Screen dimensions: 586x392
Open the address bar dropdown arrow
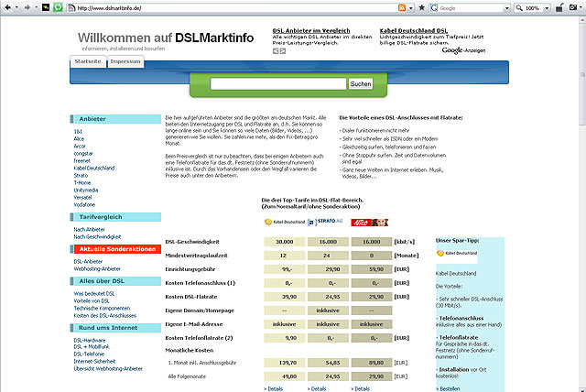tap(411, 8)
